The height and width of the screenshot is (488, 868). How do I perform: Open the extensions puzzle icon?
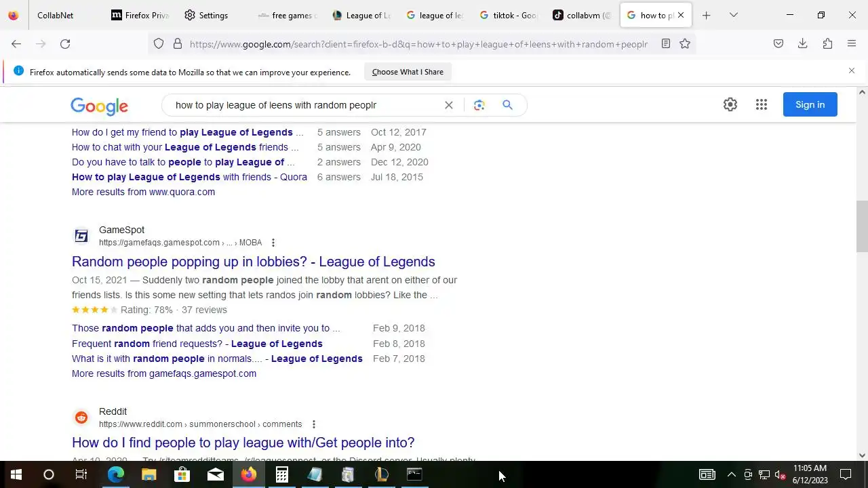[827, 44]
